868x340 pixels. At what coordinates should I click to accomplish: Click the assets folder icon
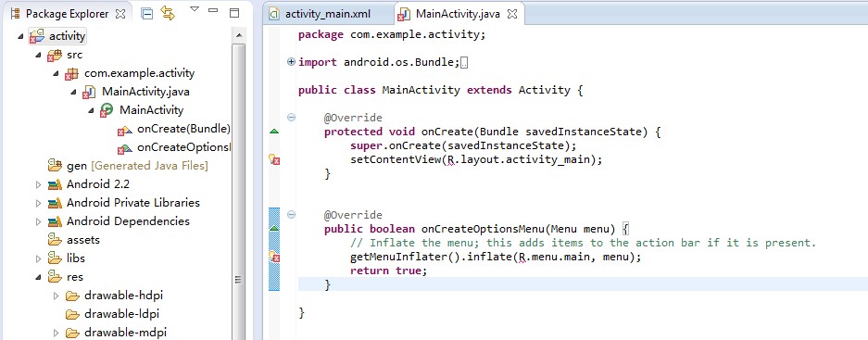coord(55,240)
